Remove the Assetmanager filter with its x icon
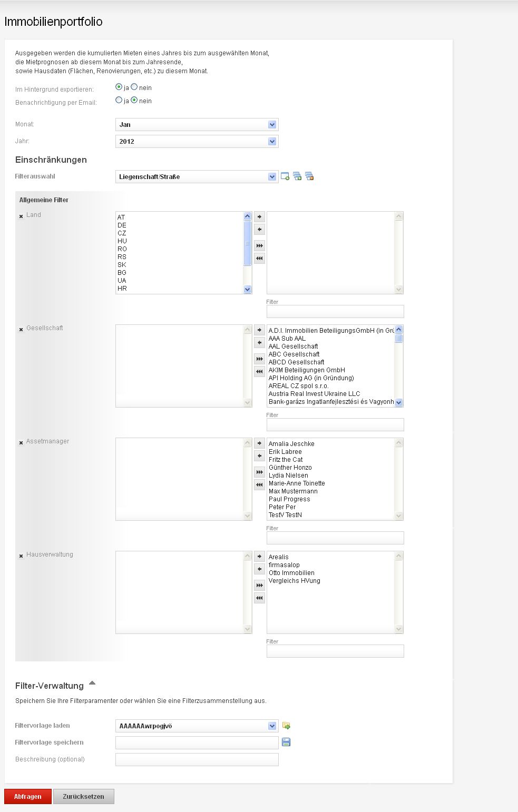518x812 pixels. coord(21,442)
